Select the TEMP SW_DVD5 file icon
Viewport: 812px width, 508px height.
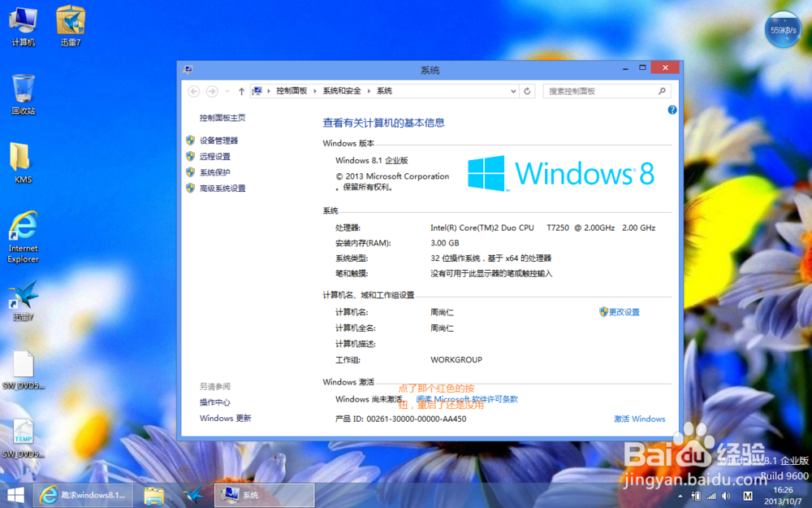[24, 438]
